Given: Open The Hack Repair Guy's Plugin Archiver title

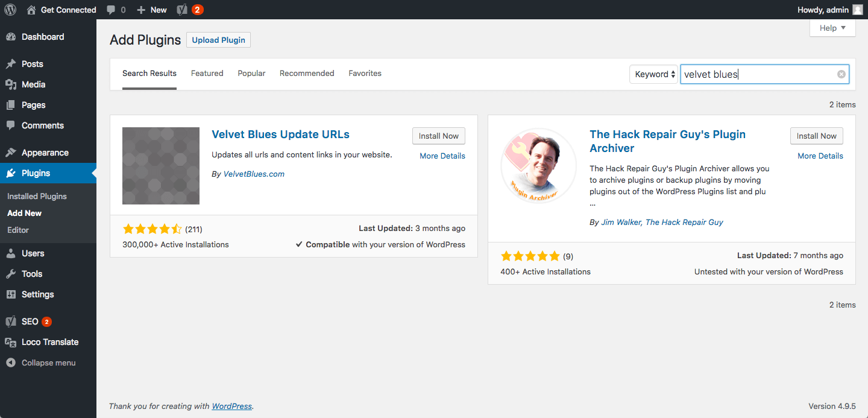Looking at the screenshot, I should point(667,141).
